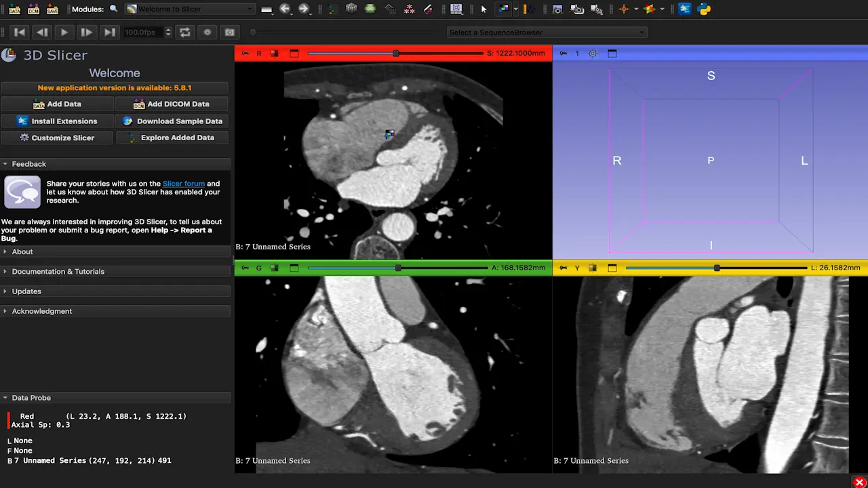Click the Save scene toolbar icon
868x488 pixels.
tap(52, 9)
